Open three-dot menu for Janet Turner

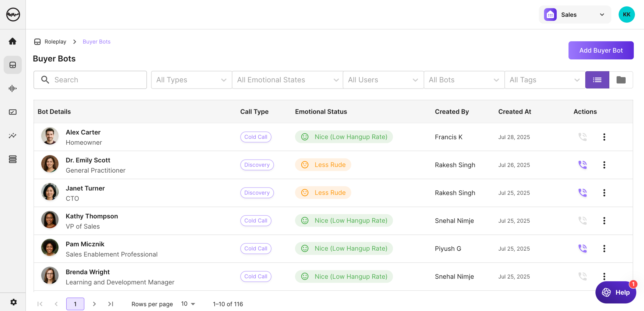(x=604, y=193)
